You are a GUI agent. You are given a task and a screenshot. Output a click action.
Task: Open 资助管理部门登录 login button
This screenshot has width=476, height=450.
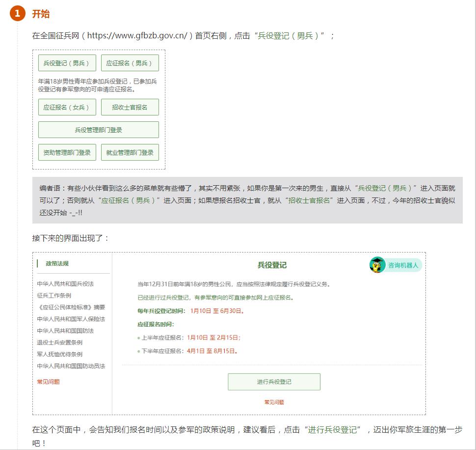(x=67, y=152)
